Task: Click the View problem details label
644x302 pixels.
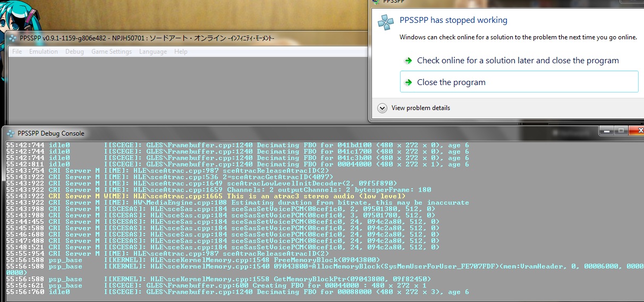Action: pos(420,108)
